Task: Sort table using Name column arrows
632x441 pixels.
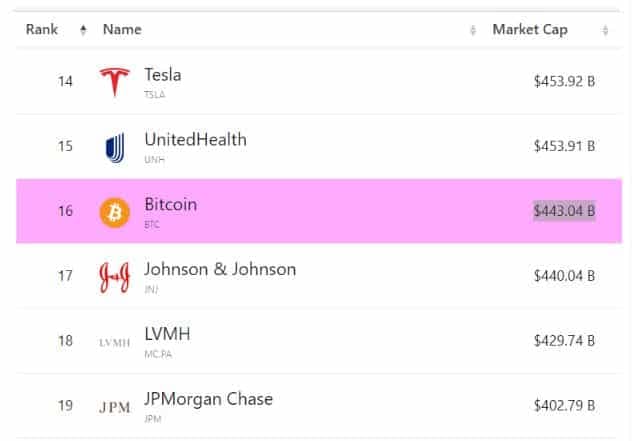Action: pos(473,30)
